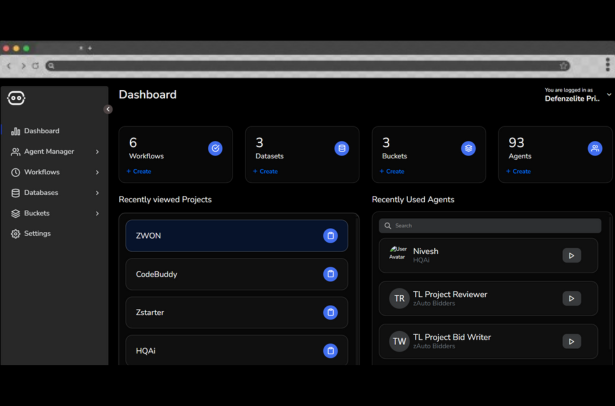
Task: Open the CodeBuddy project
Action: point(237,274)
